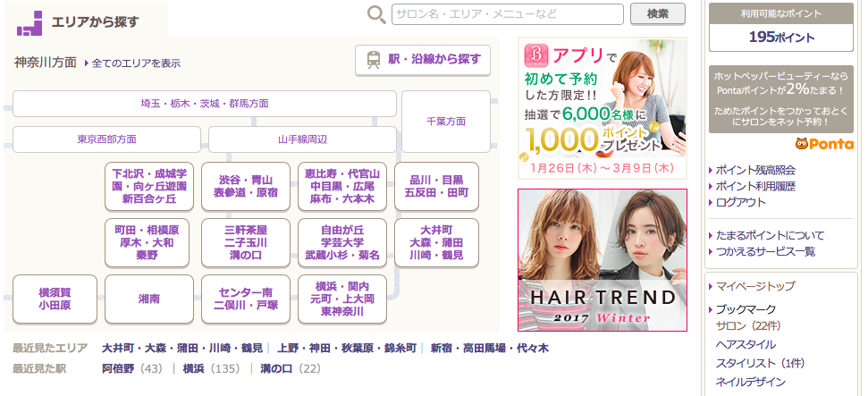This screenshot has width=868, height=396.
Task: Click the ログアウト link
Action: tap(741, 202)
